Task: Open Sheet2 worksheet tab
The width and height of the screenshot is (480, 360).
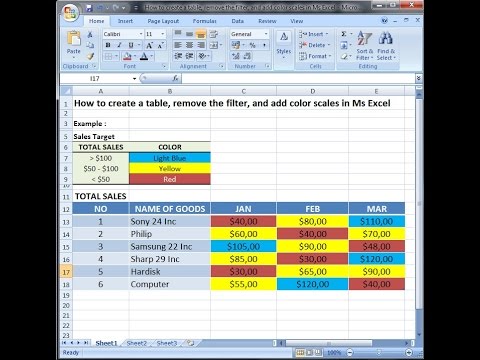Action: (137, 343)
